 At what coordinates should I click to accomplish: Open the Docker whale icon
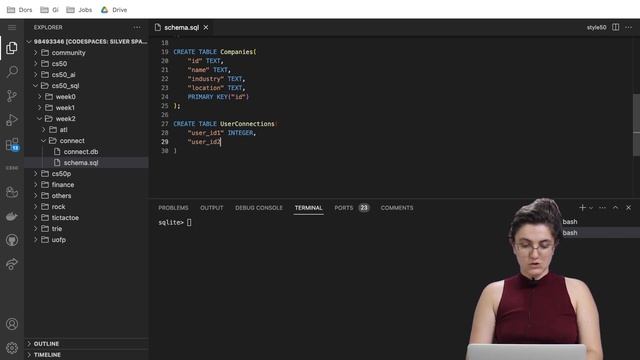click(12, 216)
